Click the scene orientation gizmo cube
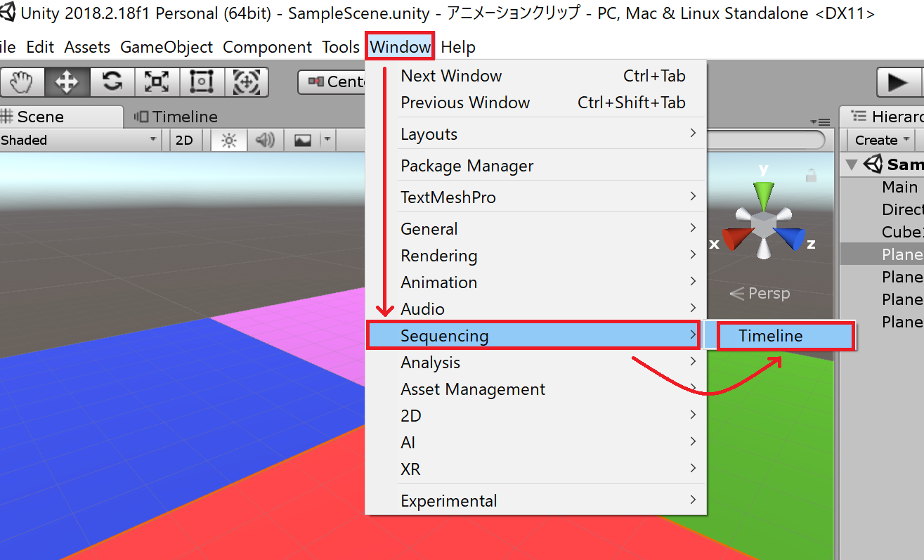 (762, 223)
